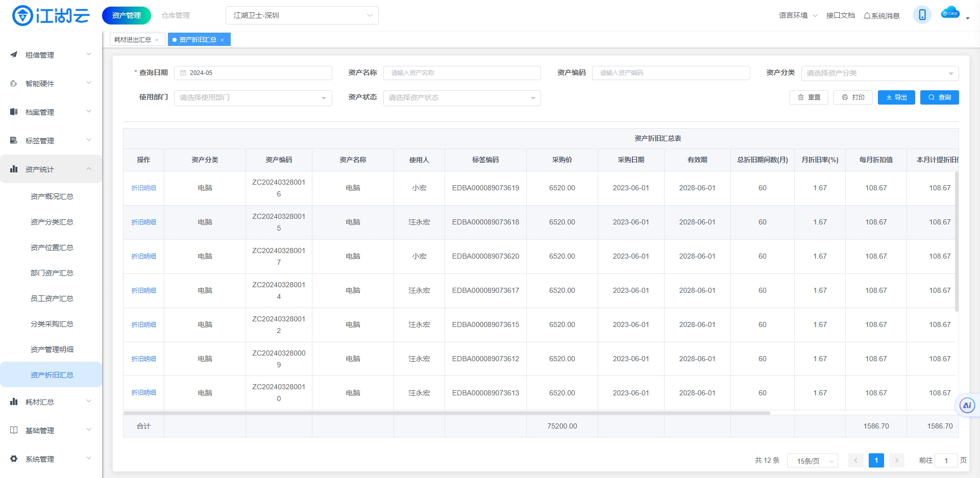Image resolution: width=980 pixels, height=478 pixels.
Task: Open 资产位置汇总 in sidebar
Action: click(x=52, y=247)
